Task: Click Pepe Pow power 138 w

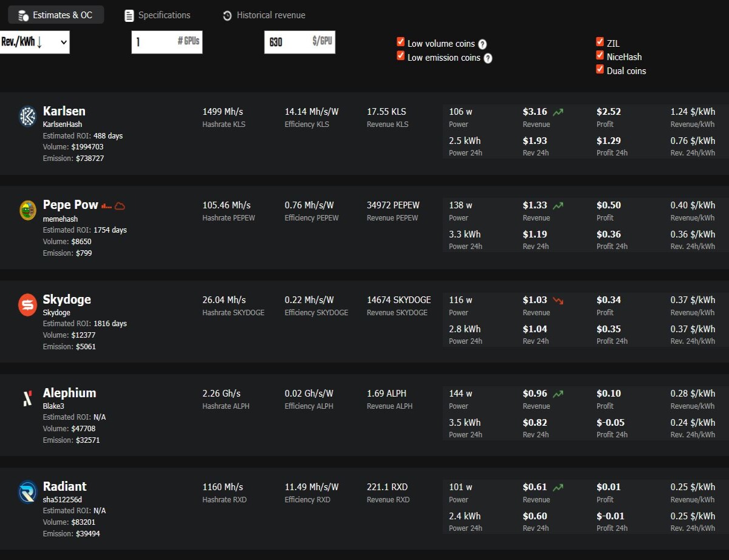Action: [x=460, y=205]
